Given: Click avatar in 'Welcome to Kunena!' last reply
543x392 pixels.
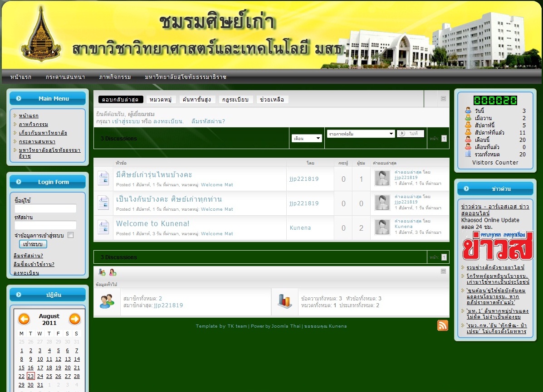Looking at the screenshot, I should (x=382, y=227).
